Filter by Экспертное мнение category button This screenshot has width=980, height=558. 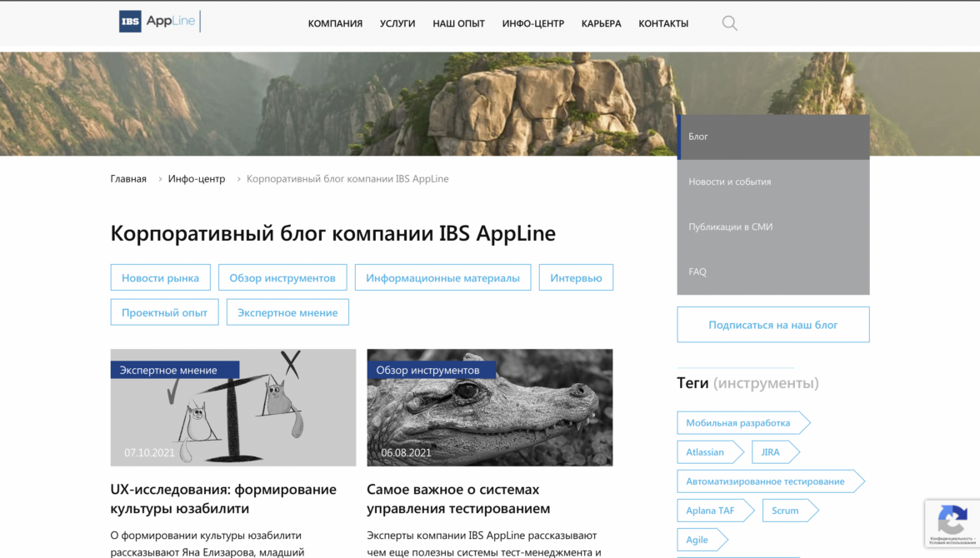tap(287, 312)
